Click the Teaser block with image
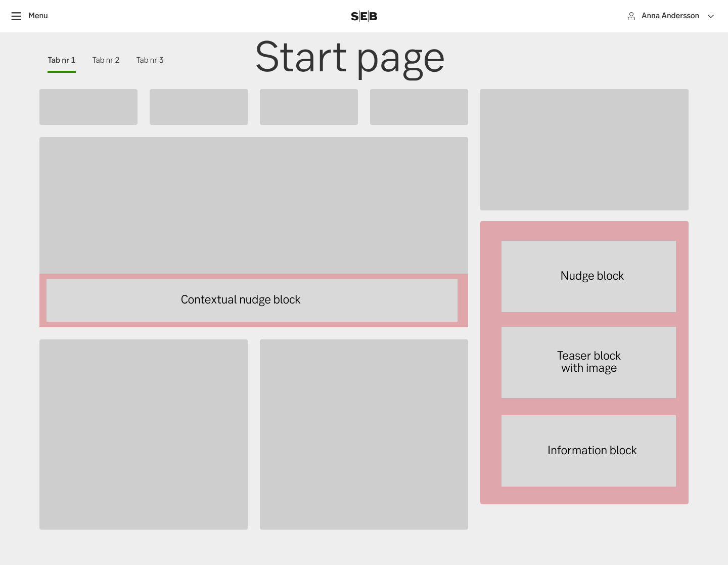Screen dimensions: 728x565 coord(588,362)
